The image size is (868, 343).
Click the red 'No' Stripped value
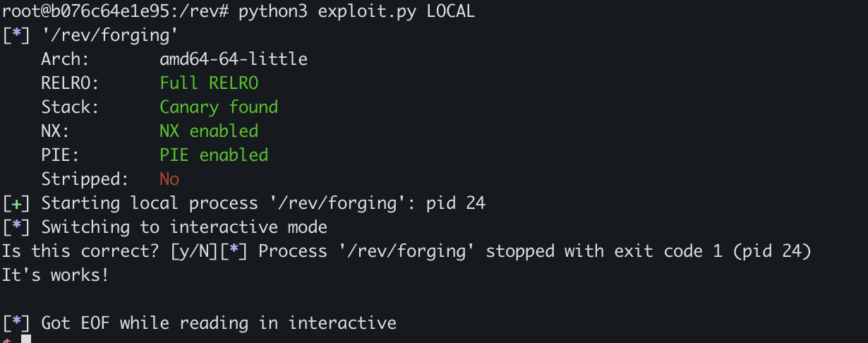(169, 179)
